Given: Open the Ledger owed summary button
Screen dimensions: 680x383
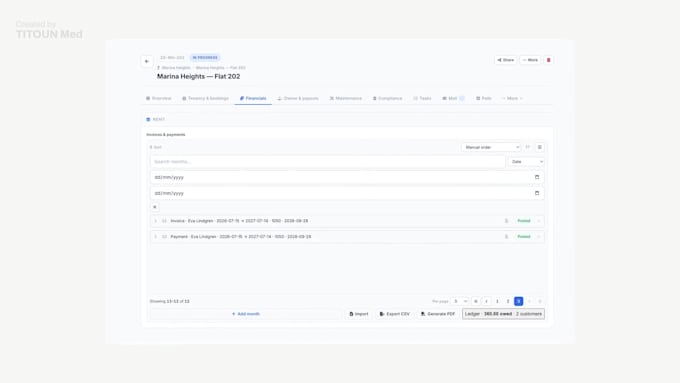Looking at the screenshot, I should [x=503, y=314].
